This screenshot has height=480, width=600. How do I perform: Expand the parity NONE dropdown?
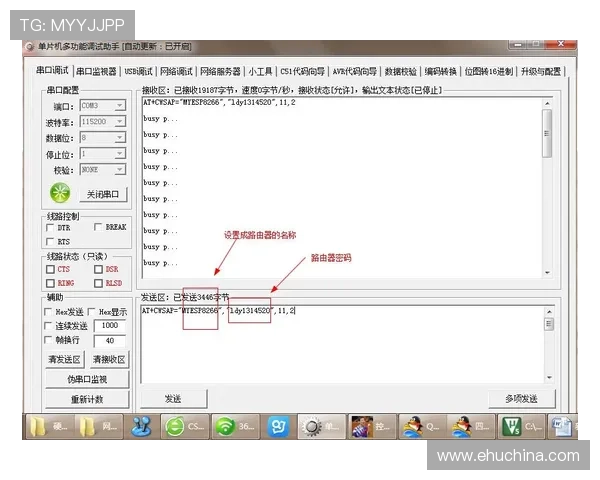(120, 169)
